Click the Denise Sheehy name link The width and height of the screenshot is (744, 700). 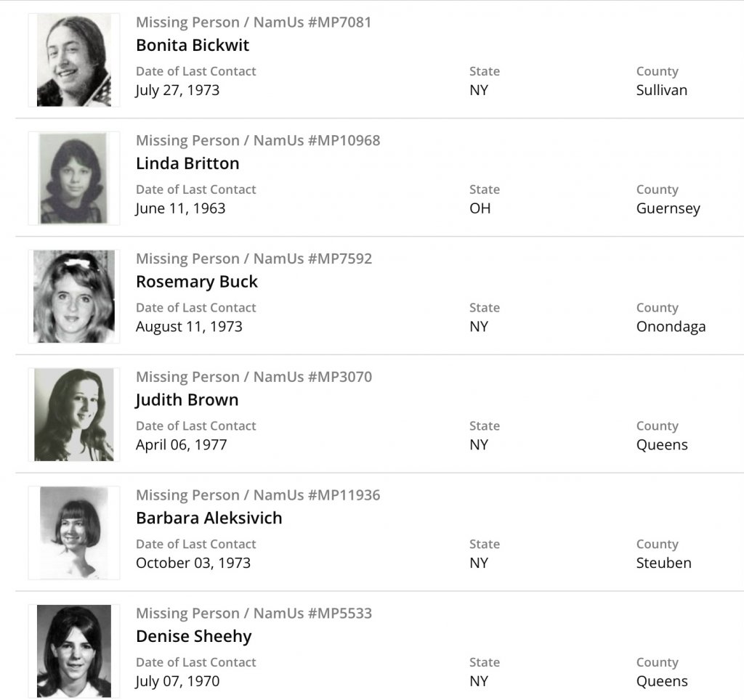(x=194, y=637)
